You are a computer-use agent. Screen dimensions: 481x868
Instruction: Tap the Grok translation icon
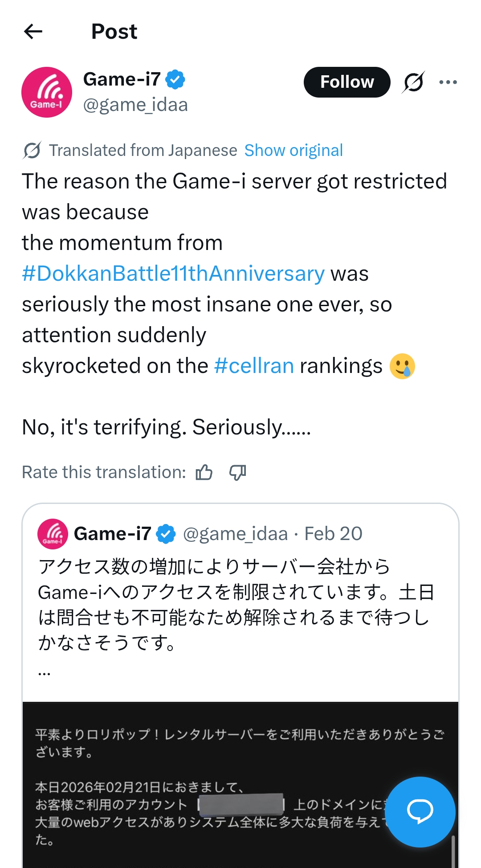coord(32,151)
